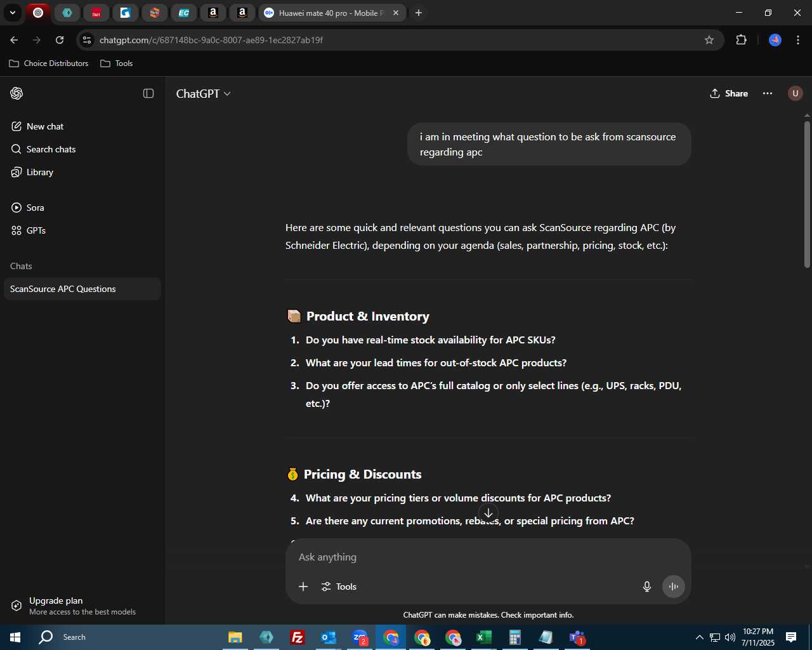The image size is (812, 650).
Task: Open FileZilla from the taskbar
Action: pos(297,637)
